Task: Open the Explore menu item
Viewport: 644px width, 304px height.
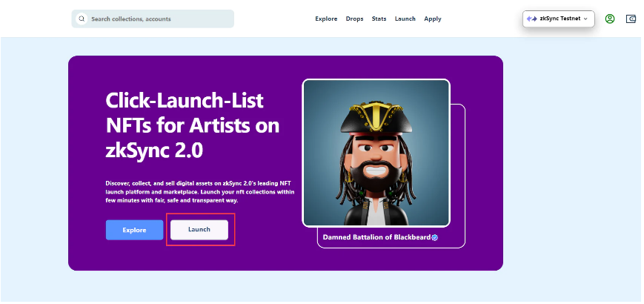Action: [x=326, y=19]
